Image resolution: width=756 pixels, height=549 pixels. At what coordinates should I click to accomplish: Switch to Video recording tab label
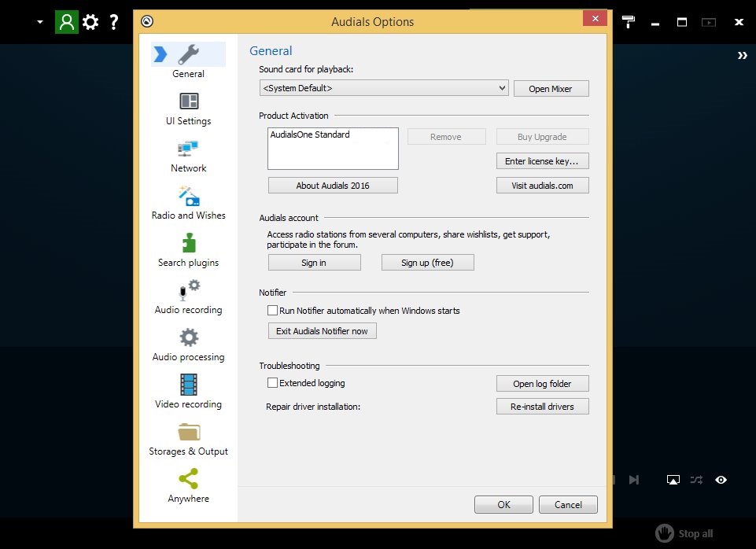[x=189, y=404]
